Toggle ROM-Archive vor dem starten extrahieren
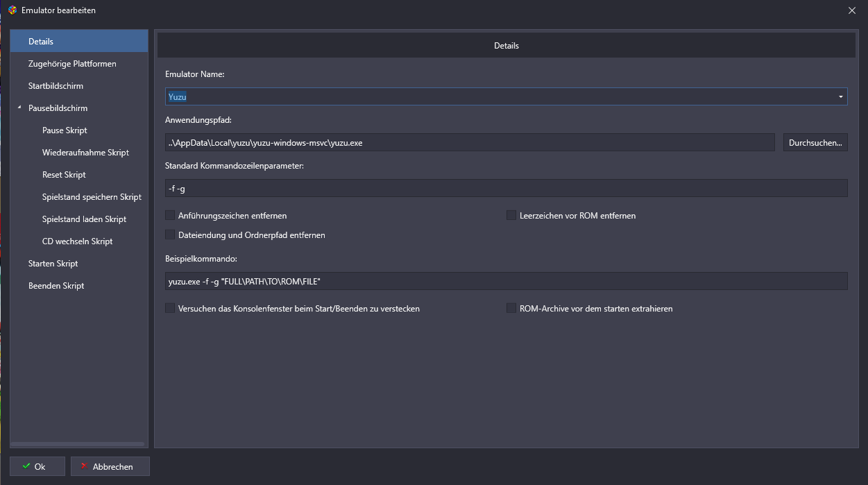This screenshot has width=868, height=485. [511, 308]
